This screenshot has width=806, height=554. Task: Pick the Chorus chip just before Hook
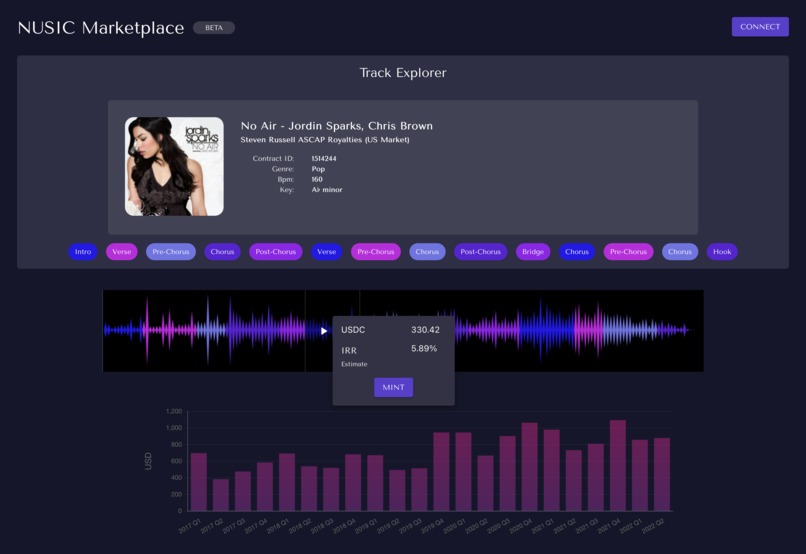click(x=680, y=251)
